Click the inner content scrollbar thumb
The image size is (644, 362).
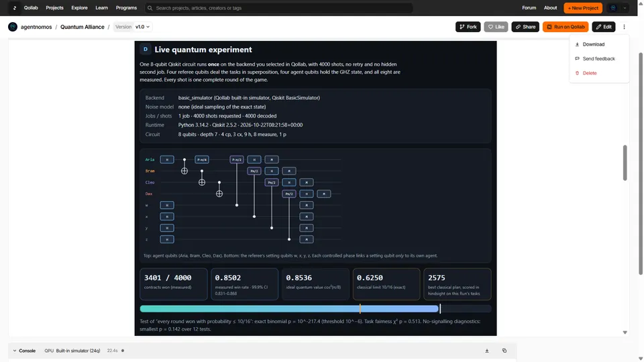[x=625, y=162]
